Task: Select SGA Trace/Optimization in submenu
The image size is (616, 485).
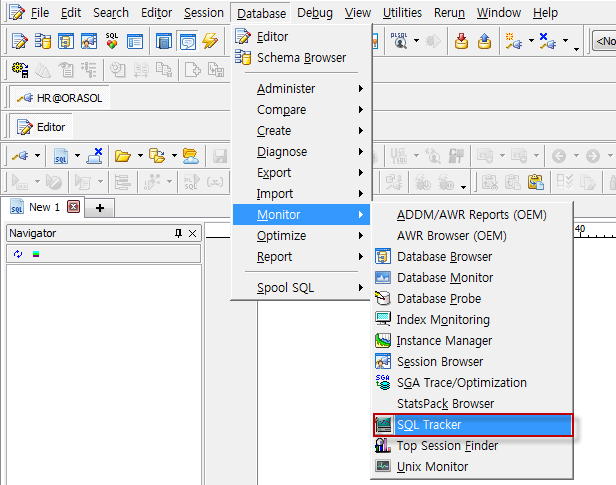Action: (461, 383)
